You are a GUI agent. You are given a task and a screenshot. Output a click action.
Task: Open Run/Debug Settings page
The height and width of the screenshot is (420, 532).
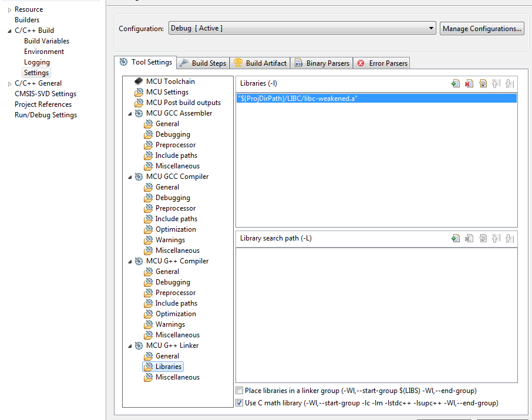click(46, 115)
